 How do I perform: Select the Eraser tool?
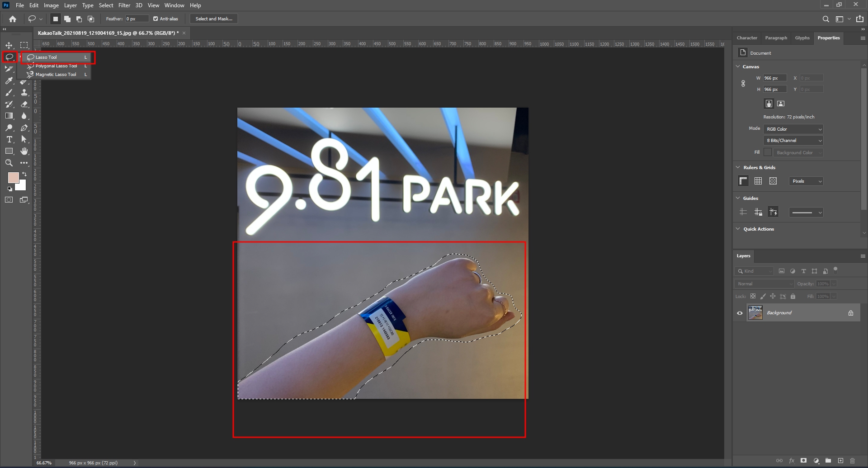click(24, 104)
